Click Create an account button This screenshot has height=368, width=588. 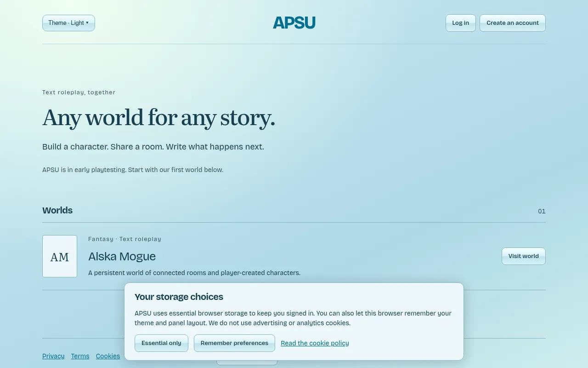tap(513, 23)
